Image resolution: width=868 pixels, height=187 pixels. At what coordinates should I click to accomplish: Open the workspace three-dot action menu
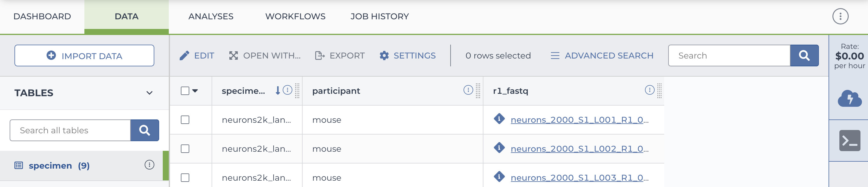pyautogui.click(x=840, y=17)
